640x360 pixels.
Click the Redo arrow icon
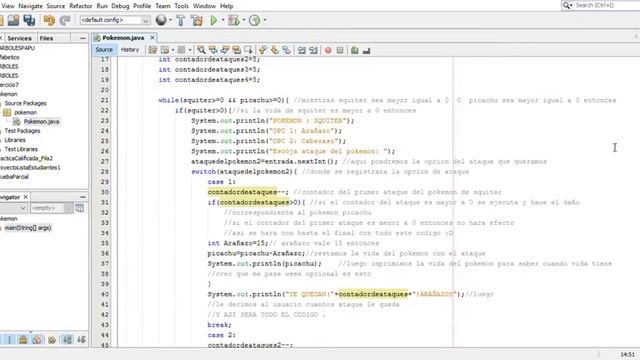click(65, 20)
